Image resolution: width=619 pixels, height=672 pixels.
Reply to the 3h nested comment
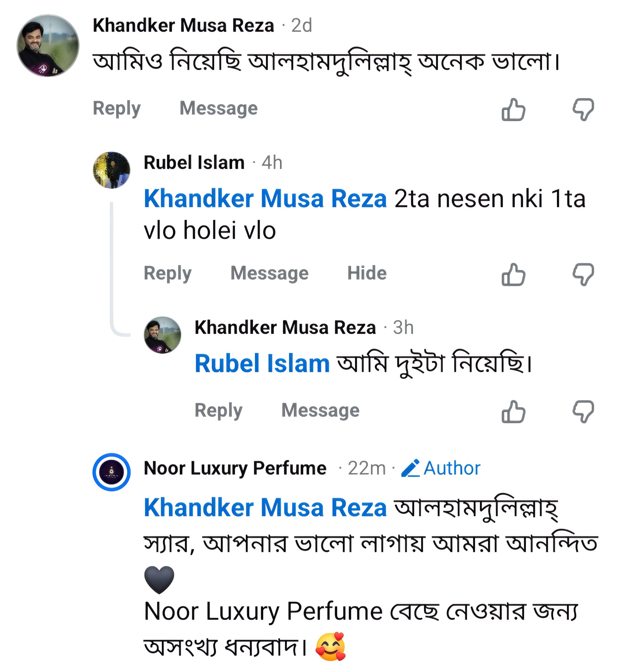click(218, 410)
